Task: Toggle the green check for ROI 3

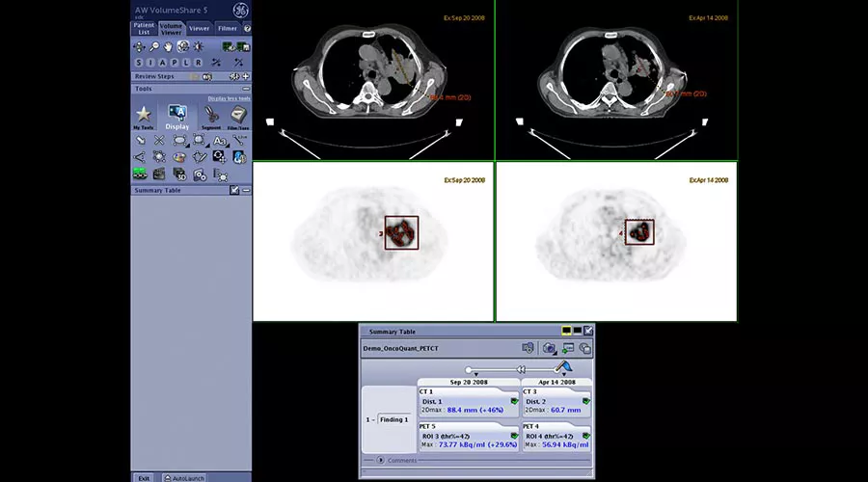Action: (x=514, y=436)
